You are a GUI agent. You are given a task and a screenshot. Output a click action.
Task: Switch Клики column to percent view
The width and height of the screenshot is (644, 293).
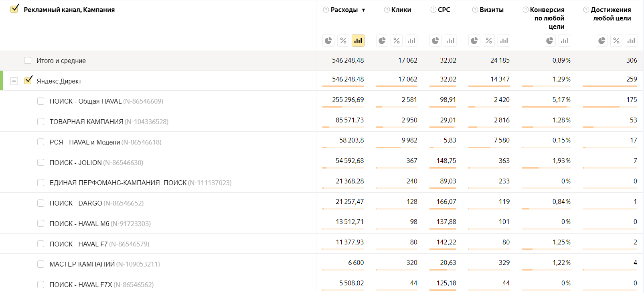click(397, 41)
